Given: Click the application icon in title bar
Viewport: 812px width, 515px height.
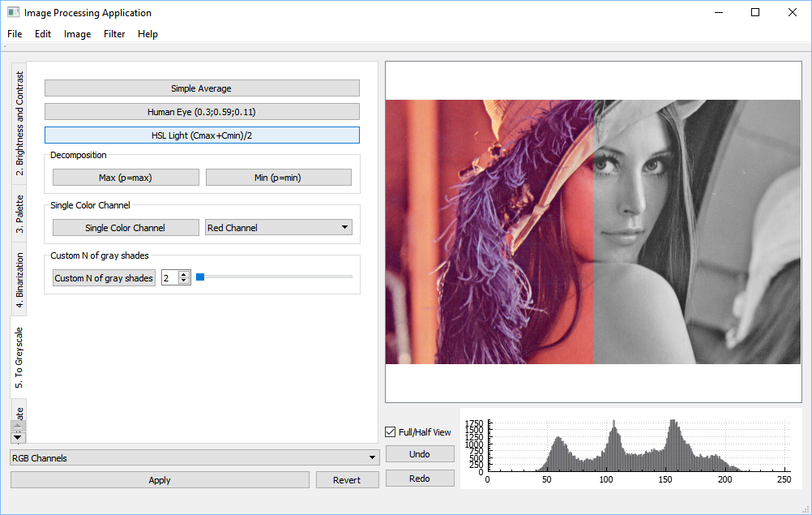Looking at the screenshot, I should pyautogui.click(x=14, y=12).
